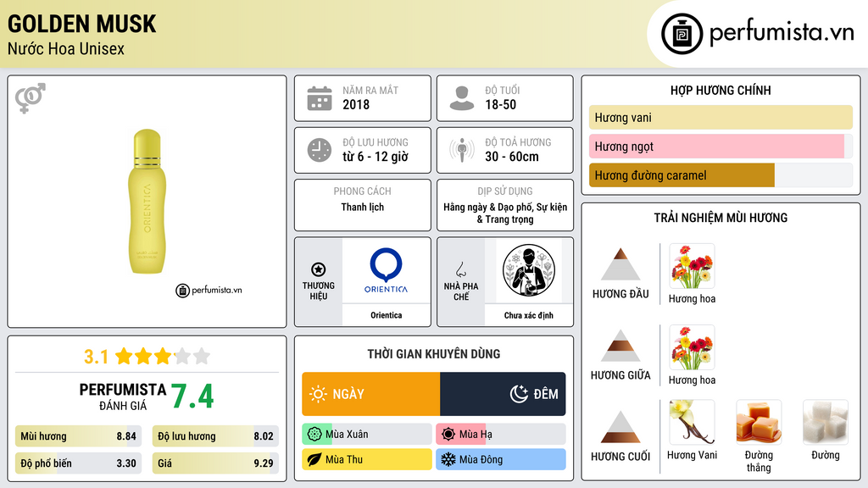The image size is (868, 488).
Task: Click the sun icon in Ngày bar
Action: [x=318, y=394]
